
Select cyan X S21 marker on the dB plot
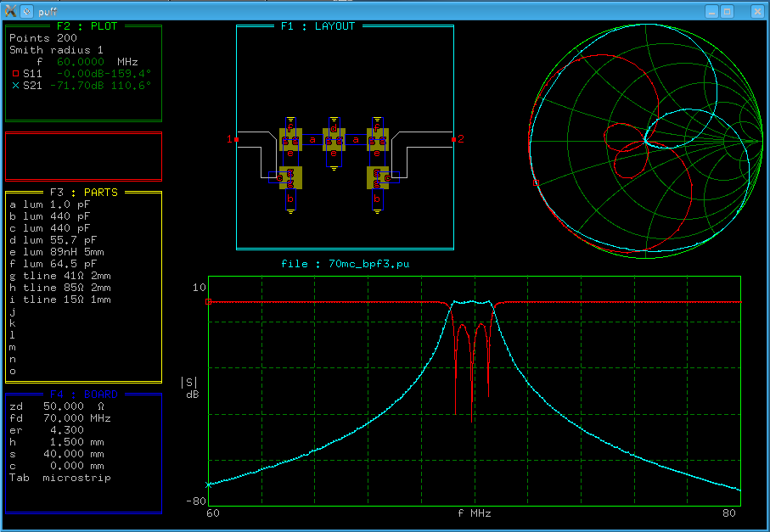pyautogui.click(x=208, y=484)
